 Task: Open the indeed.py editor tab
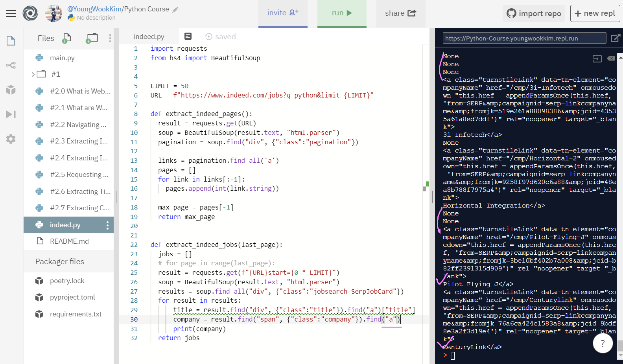tap(149, 37)
